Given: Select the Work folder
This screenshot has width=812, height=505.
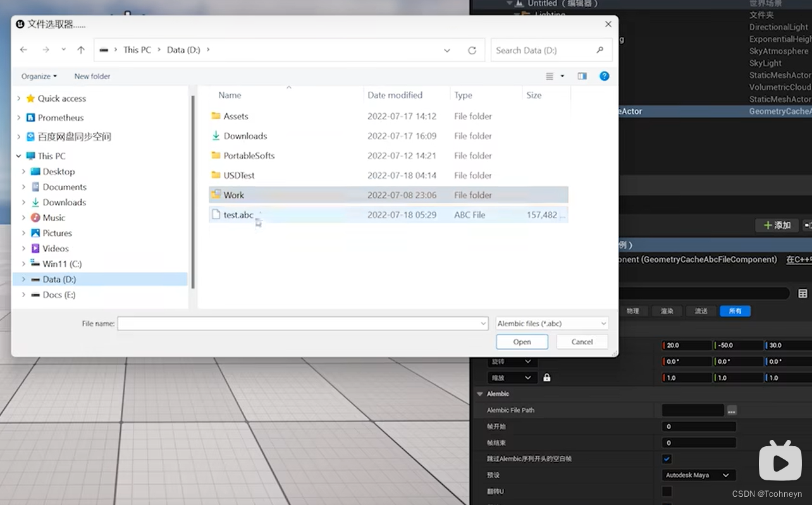Looking at the screenshot, I should 388,195.
